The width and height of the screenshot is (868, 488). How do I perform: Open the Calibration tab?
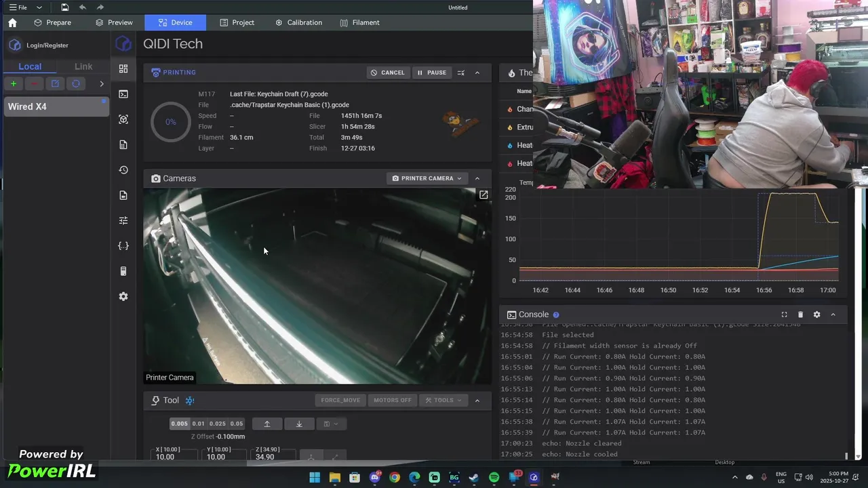coord(298,22)
